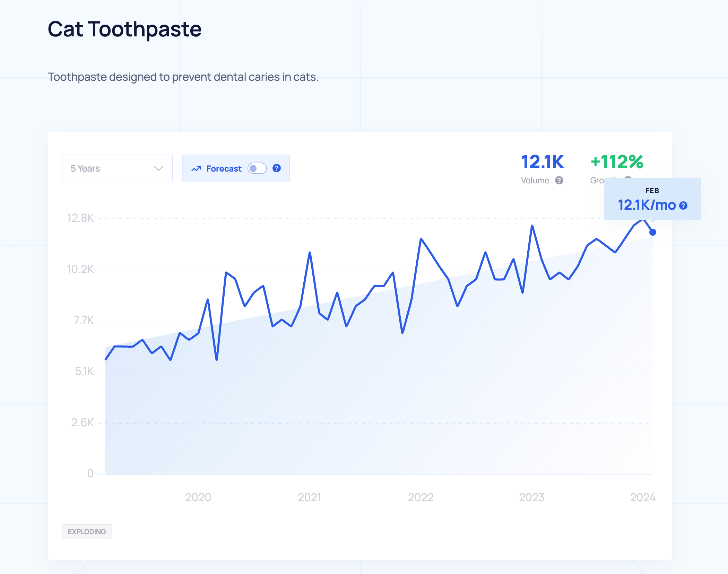Click the help icon in the FEB tooltip
The height and width of the screenshot is (574, 728).
pyautogui.click(x=683, y=206)
